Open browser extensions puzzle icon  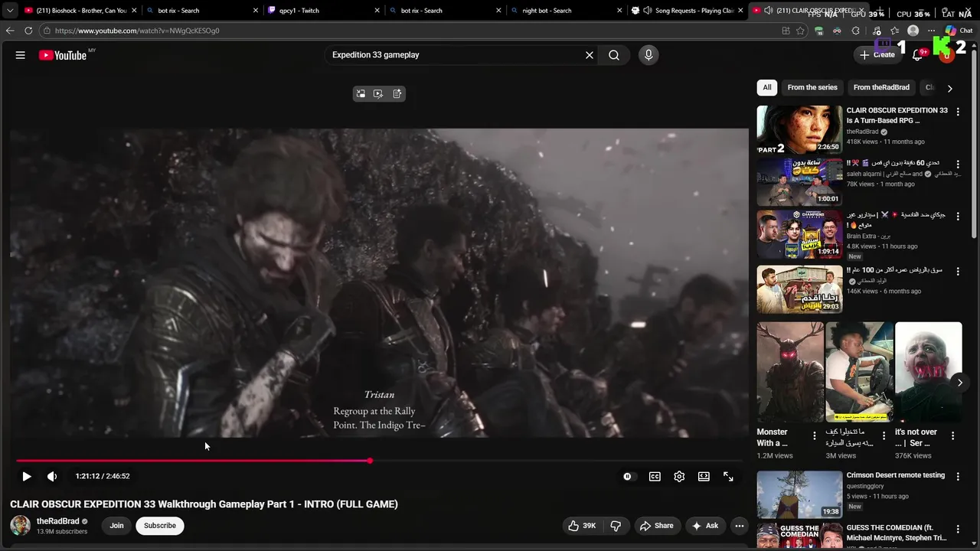click(856, 31)
